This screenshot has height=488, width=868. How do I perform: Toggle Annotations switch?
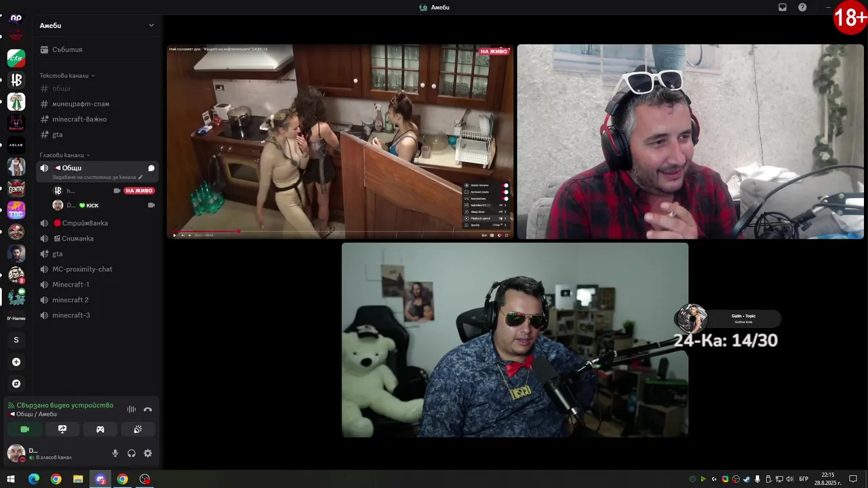point(505,199)
